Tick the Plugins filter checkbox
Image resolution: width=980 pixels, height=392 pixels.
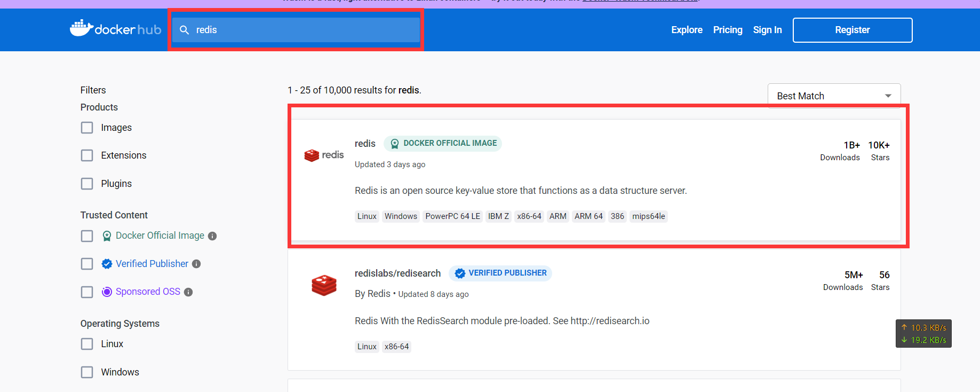click(87, 184)
